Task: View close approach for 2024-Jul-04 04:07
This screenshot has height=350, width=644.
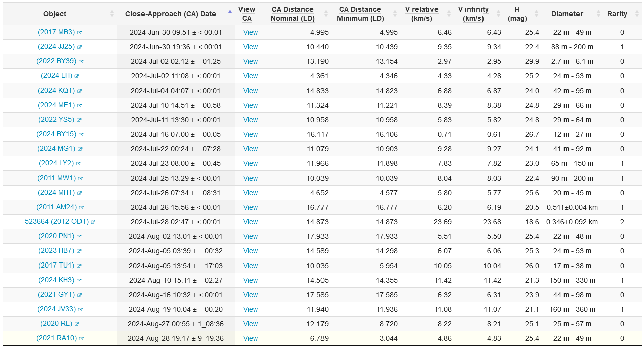Action: 250,91
